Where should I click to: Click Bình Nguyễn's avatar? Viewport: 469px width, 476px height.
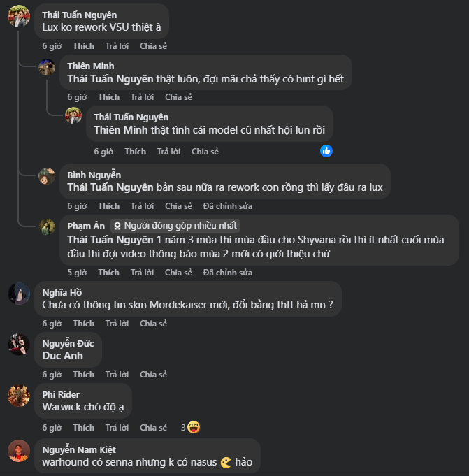[47, 176]
